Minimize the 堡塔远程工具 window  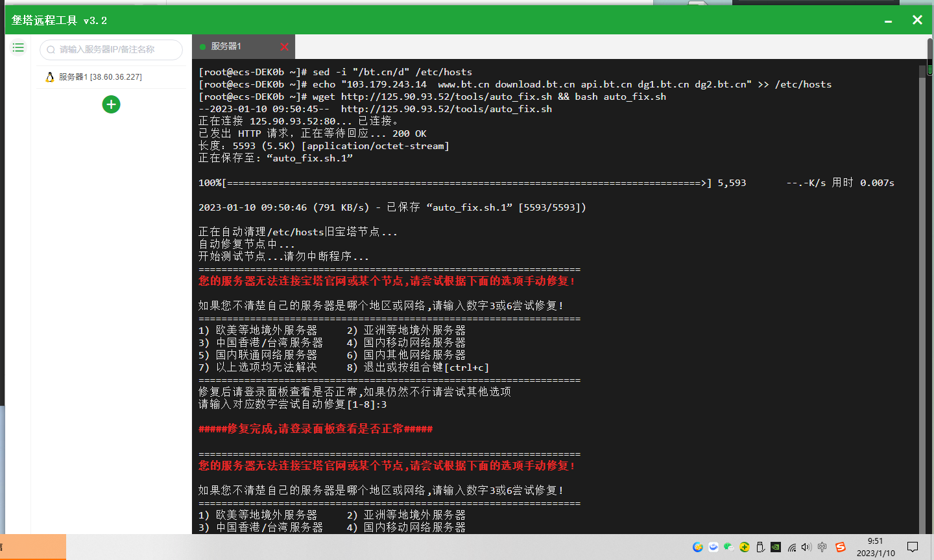tap(888, 21)
